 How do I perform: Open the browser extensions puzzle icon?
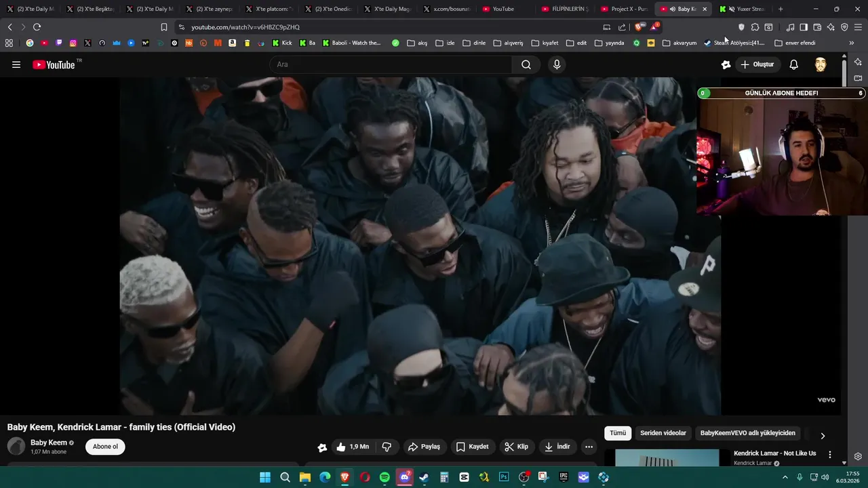click(x=755, y=27)
